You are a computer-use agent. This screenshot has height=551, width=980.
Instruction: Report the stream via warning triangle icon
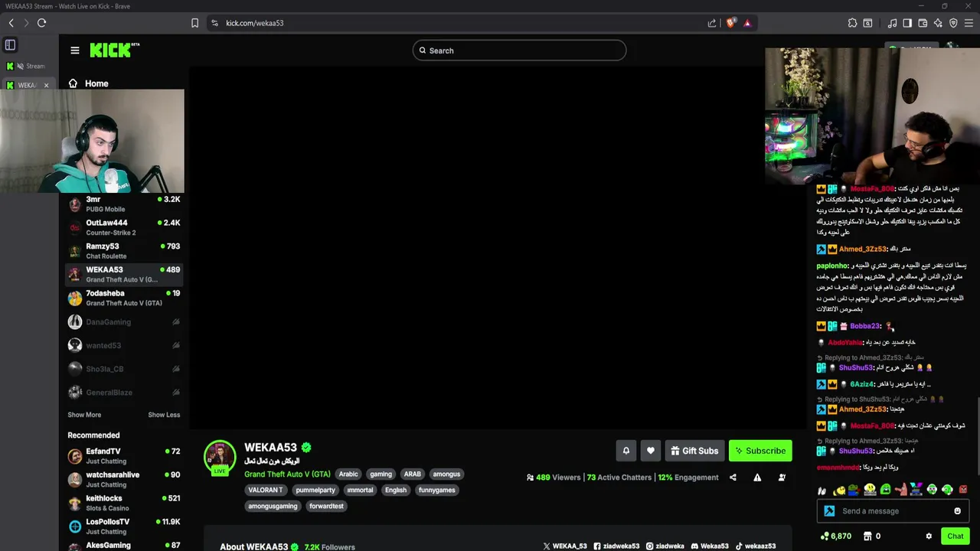[757, 478]
